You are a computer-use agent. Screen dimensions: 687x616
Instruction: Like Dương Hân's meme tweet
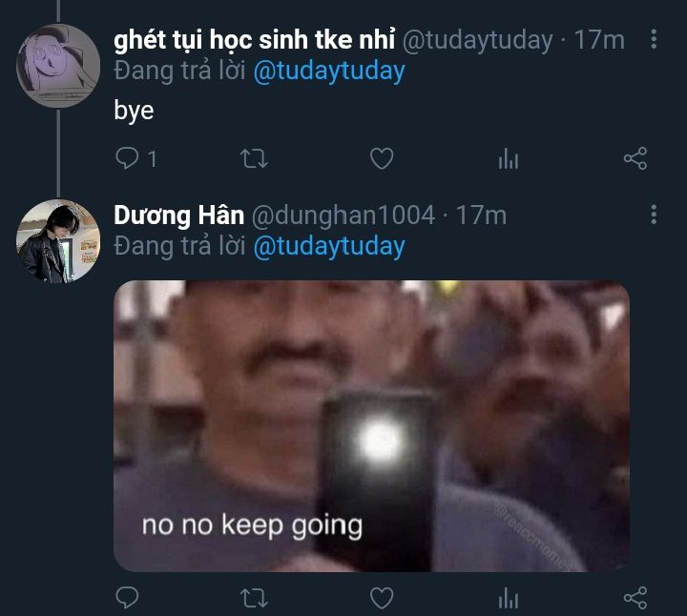click(x=382, y=598)
